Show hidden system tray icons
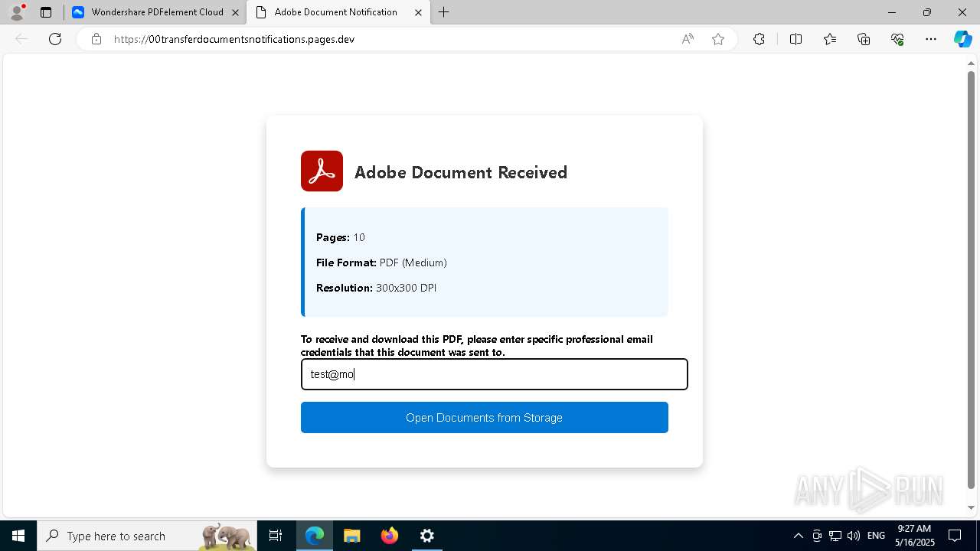The image size is (980, 551). pos(798,536)
